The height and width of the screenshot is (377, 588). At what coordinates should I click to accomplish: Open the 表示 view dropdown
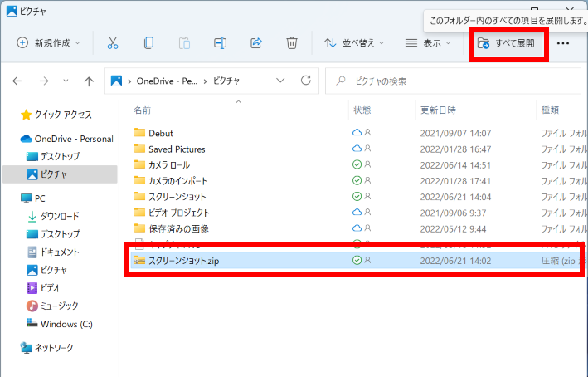[x=428, y=43]
